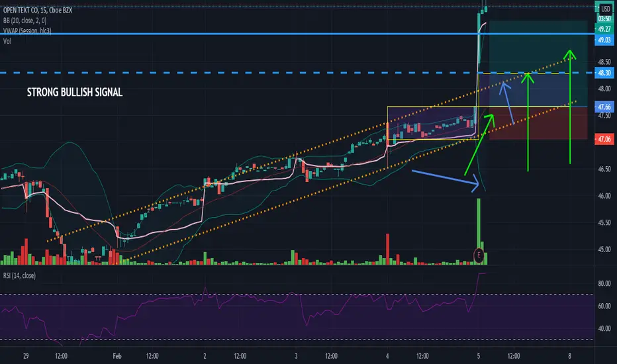The height and width of the screenshot is (364, 617).
Task: Select the STRONG BULLISH SIGNAL text note
Action: pyautogui.click(x=75, y=92)
